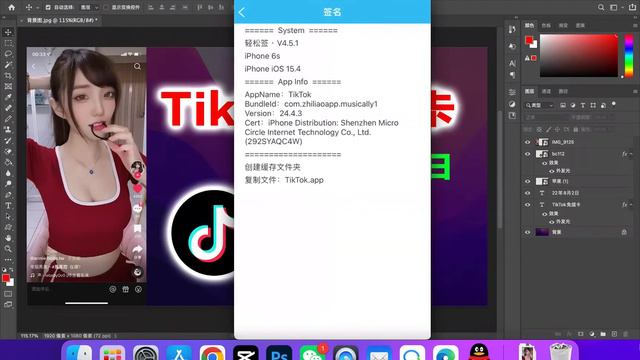Toggle outer glow effect under TikTok text layer
Image resolution: width=640 pixels, height=360 pixels.
[x=552, y=222]
